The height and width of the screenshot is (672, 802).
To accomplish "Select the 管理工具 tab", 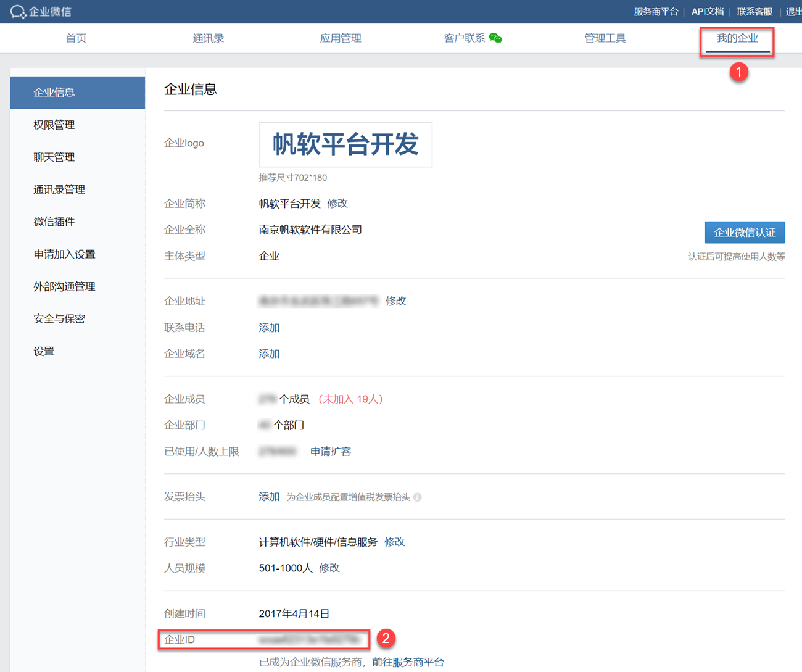I will (x=605, y=38).
